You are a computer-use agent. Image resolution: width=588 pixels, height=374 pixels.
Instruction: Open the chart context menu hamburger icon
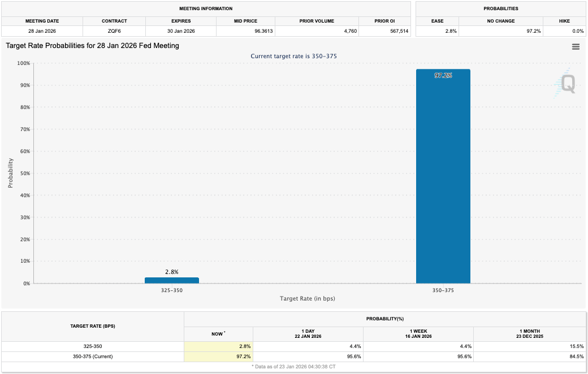click(x=576, y=46)
